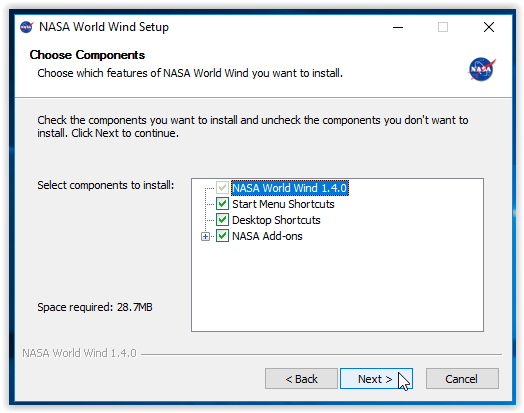Screen dimensions: 524x413
Task: Click the Select components to install label
Action: (106, 185)
